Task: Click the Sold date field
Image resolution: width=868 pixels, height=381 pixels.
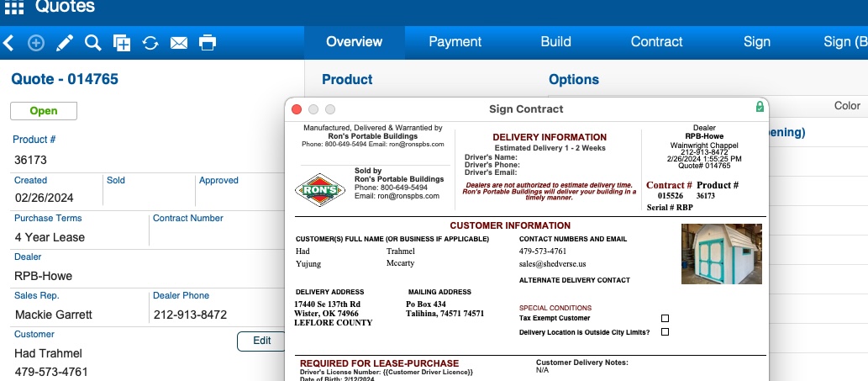Action: [x=149, y=198]
